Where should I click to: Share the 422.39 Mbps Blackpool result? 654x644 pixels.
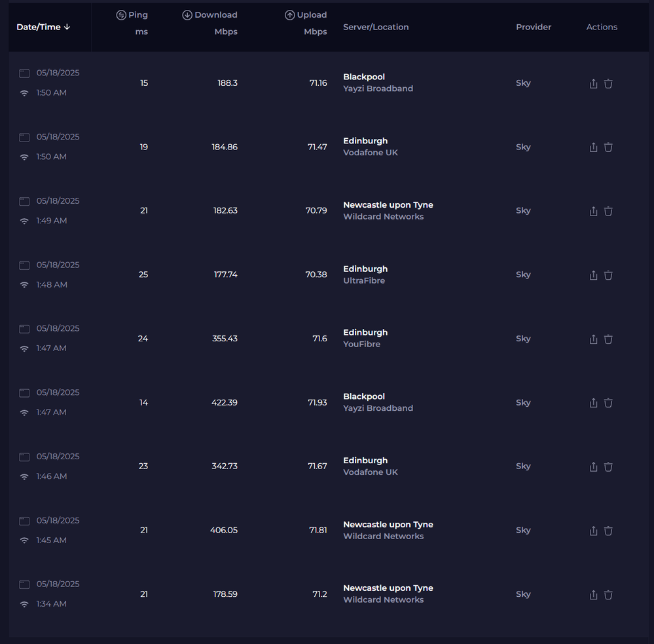click(593, 403)
